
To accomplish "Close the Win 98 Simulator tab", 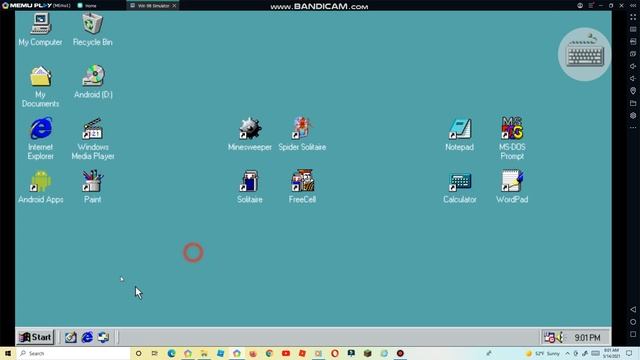I will [x=174, y=6].
